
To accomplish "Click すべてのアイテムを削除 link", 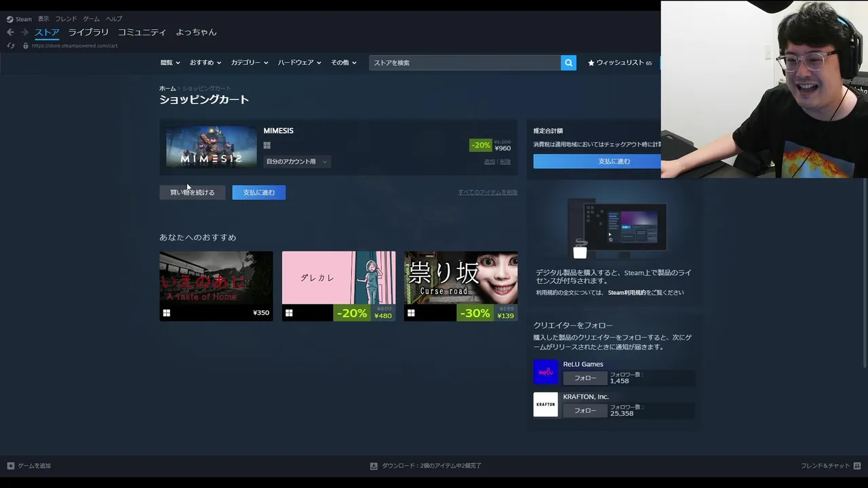I will [488, 192].
